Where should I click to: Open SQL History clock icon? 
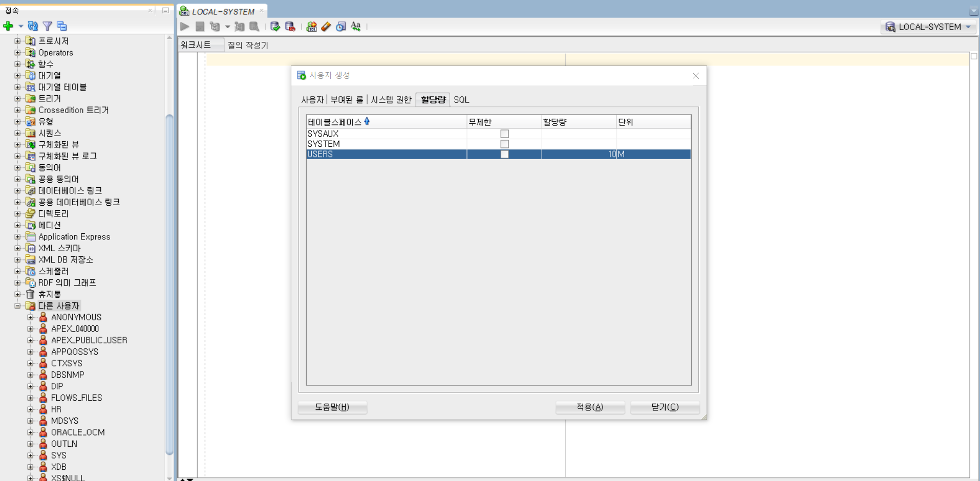point(341,27)
